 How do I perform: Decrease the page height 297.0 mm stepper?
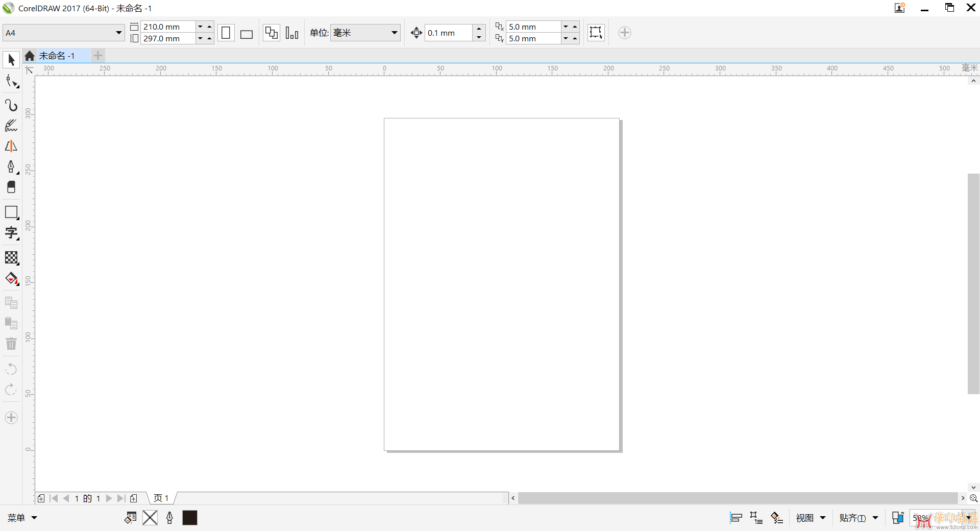[200, 38]
